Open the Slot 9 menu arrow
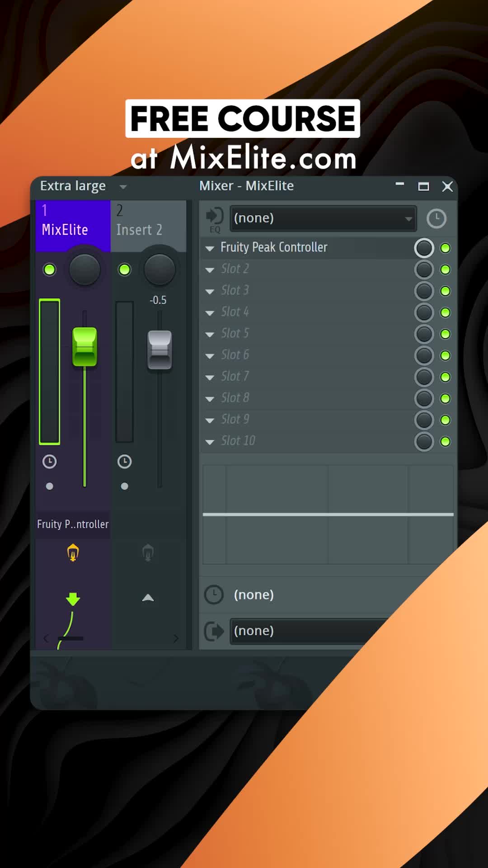This screenshot has width=488, height=868. coord(210,420)
